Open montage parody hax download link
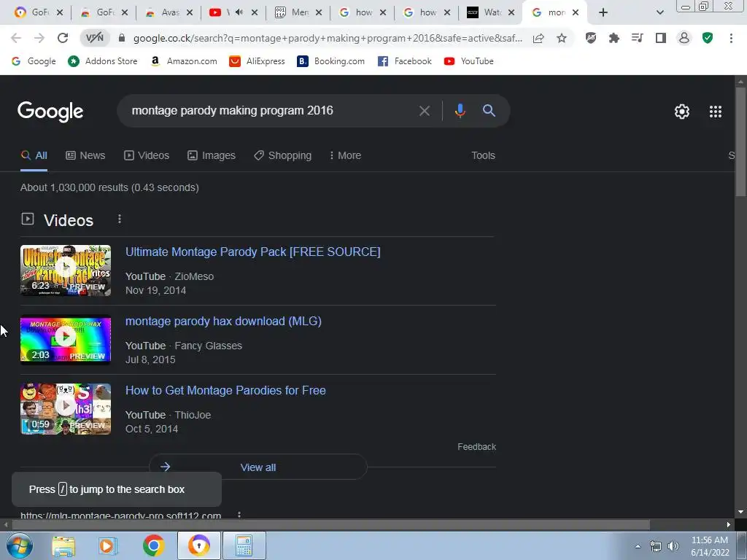Image resolution: width=747 pixels, height=560 pixels. [223, 322]
